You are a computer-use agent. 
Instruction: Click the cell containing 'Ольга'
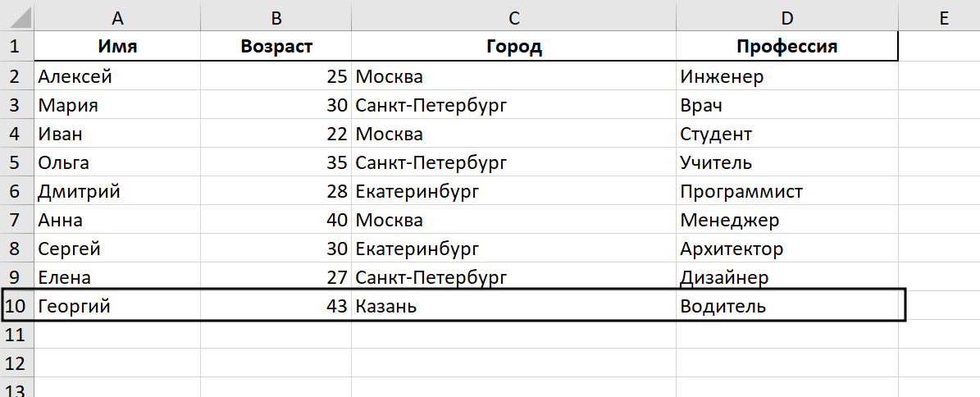pyautogui.click(x=117, y=163)
